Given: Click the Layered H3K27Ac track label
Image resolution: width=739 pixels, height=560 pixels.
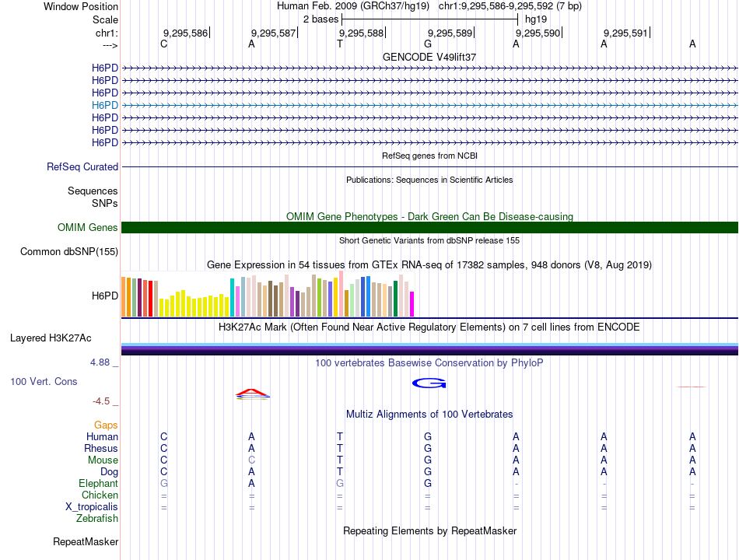Looking at the screenshot, I should pyautogui.click(x=51, y=338).
